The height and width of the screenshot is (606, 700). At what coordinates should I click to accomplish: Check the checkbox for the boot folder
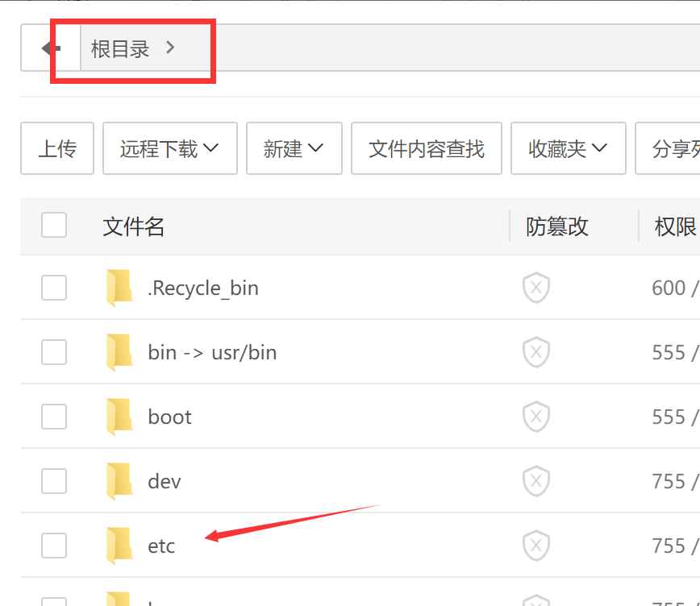point(53,417)
